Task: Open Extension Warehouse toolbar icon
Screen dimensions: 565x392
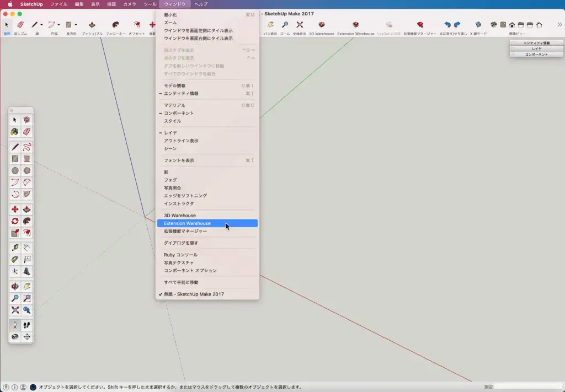Action: [x=356, y=25]
